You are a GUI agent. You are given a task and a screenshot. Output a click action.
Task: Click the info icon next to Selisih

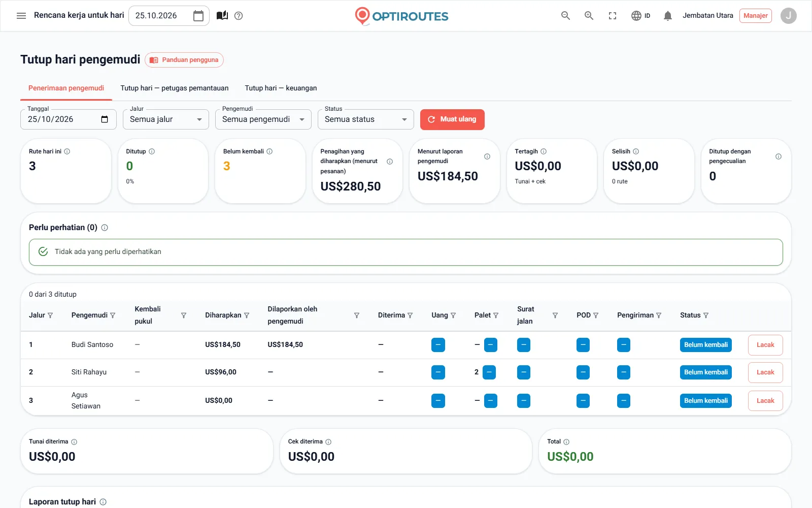pyautogui.click(x=636, y=151)
